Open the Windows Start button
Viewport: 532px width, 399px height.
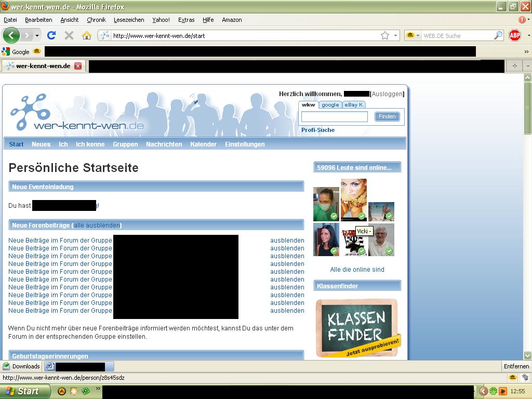point(25,391)
